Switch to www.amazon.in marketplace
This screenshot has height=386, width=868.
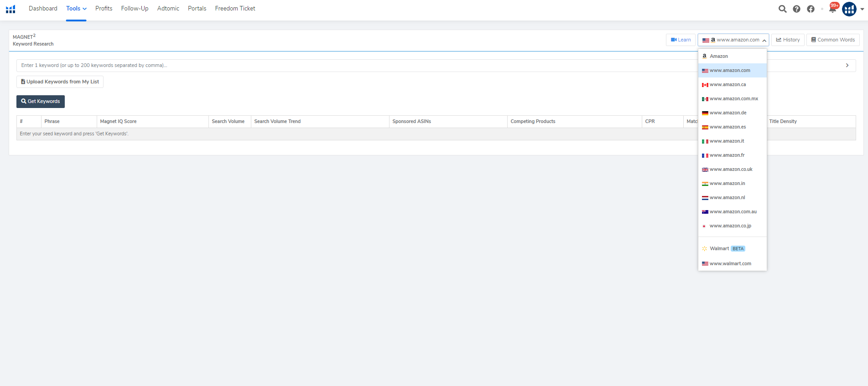[732, 183]
